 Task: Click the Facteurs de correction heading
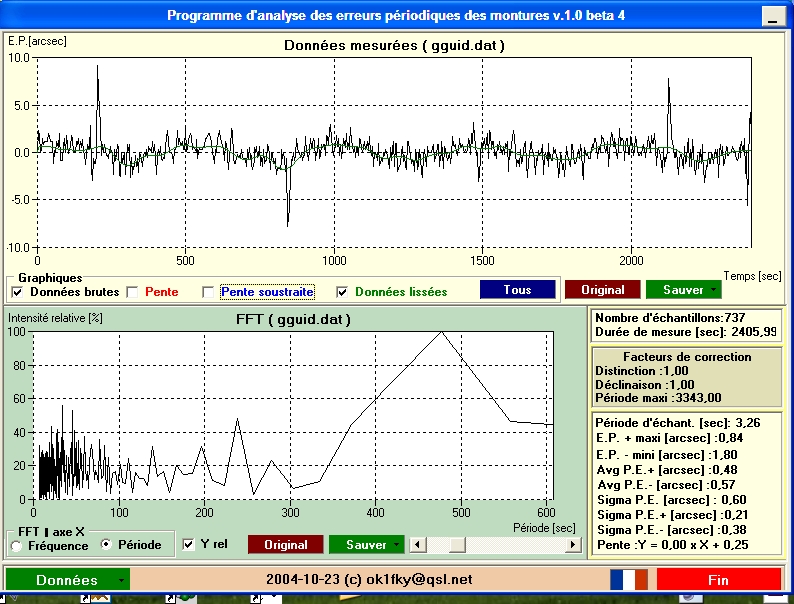687,357
